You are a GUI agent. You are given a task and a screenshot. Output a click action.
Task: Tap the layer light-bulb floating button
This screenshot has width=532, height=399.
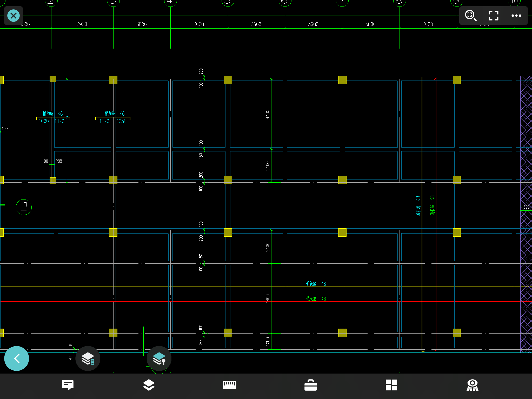pos(159,358)
